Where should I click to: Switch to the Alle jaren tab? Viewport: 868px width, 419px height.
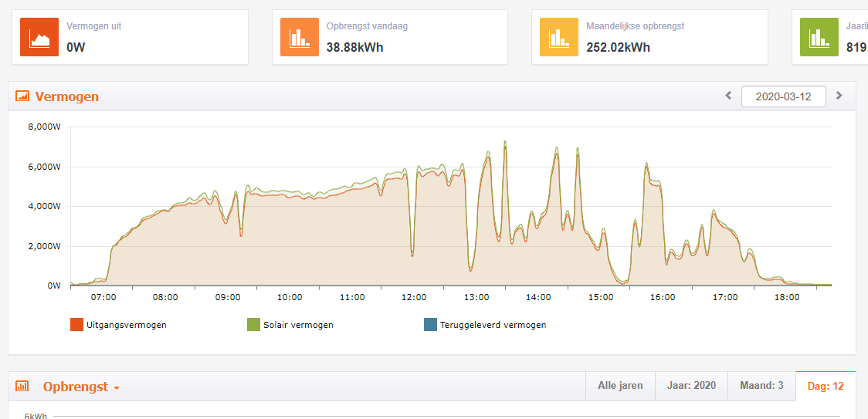pos(621,386)
